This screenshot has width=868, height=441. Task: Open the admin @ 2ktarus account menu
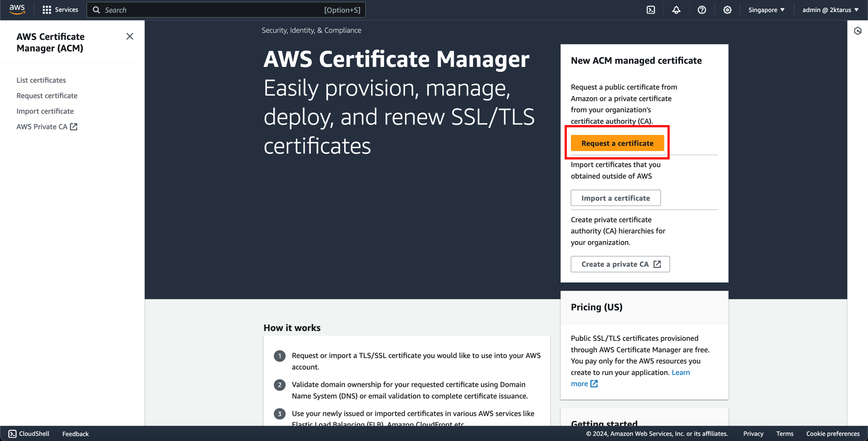830,10
